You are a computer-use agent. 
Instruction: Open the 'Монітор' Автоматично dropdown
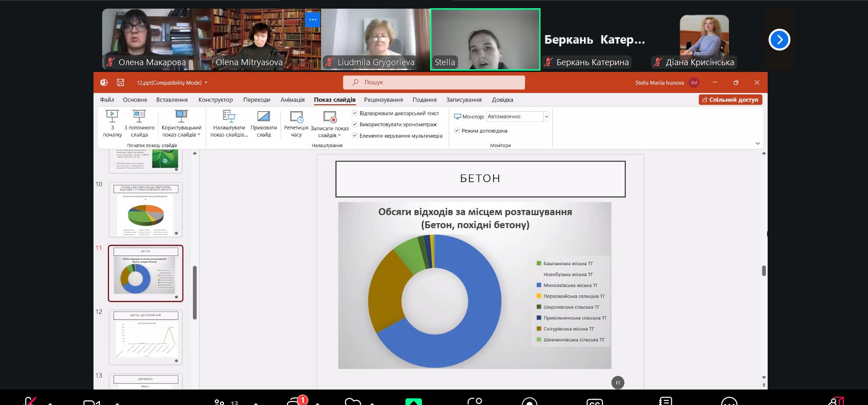click(546, 117)
